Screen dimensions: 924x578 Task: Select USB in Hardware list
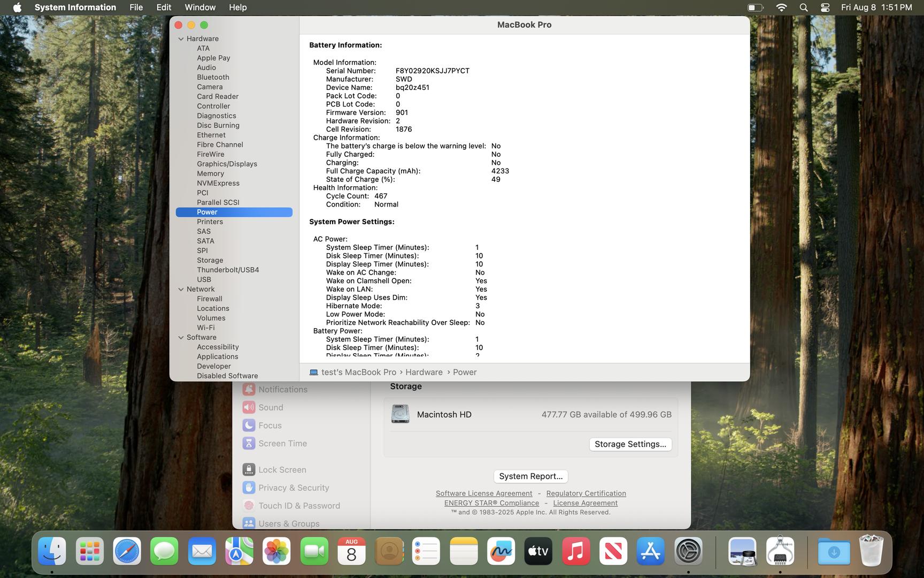click(204, 279)
